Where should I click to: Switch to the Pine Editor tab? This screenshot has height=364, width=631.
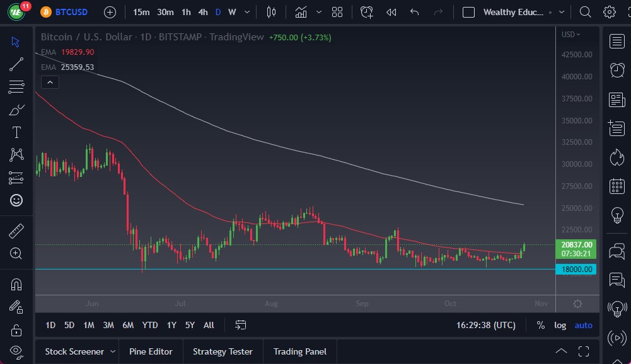(x=151, y=351)
